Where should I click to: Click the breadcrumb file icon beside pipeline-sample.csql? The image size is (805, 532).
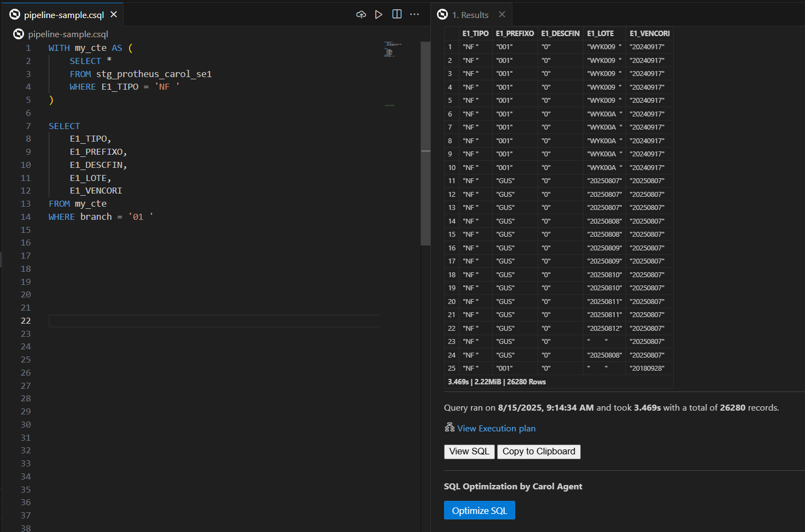[x=19, y=34]
